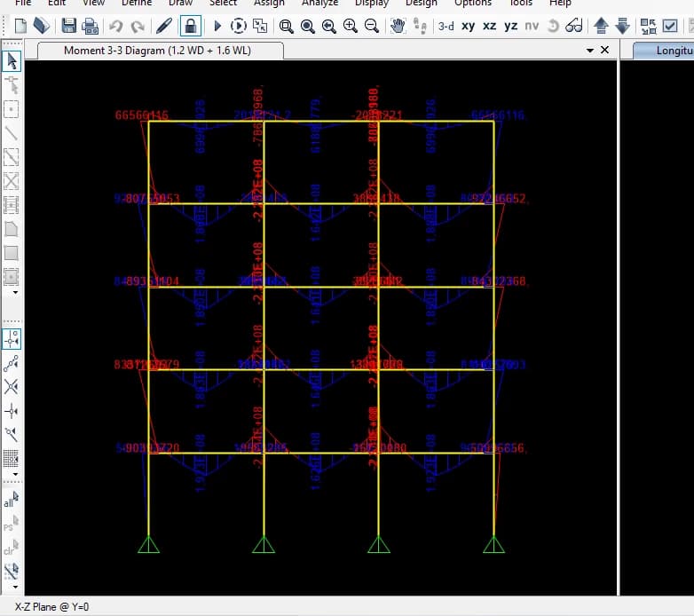Restore full view zoom
694x616 pixels.
coord(307,26)
